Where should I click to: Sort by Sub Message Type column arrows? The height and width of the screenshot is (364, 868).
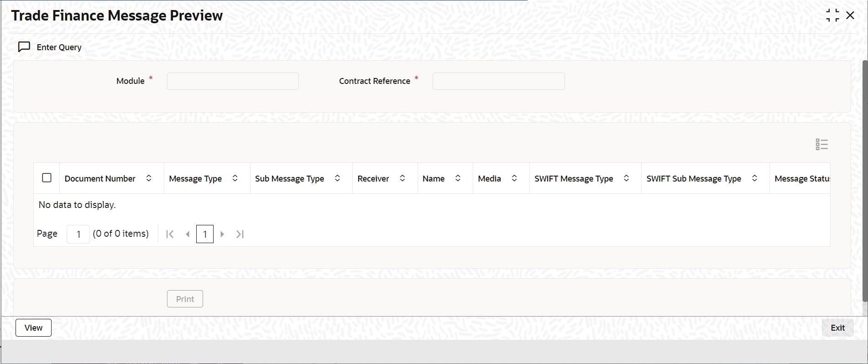pos(337,178)
